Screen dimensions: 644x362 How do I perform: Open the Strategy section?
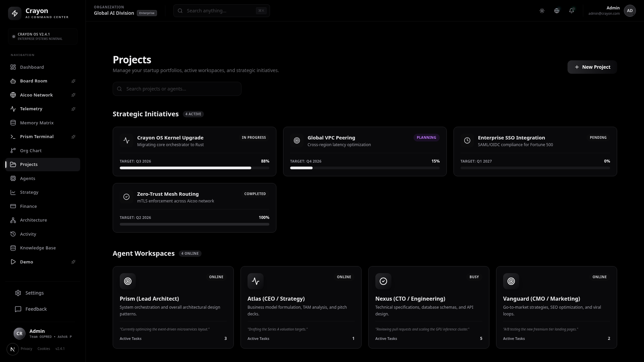point(43,192)
